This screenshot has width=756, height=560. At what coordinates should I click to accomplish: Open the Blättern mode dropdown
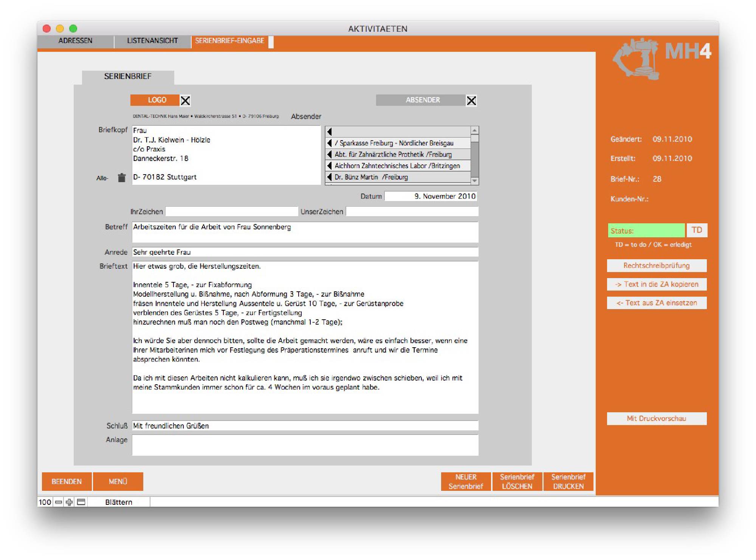(119, 502)
